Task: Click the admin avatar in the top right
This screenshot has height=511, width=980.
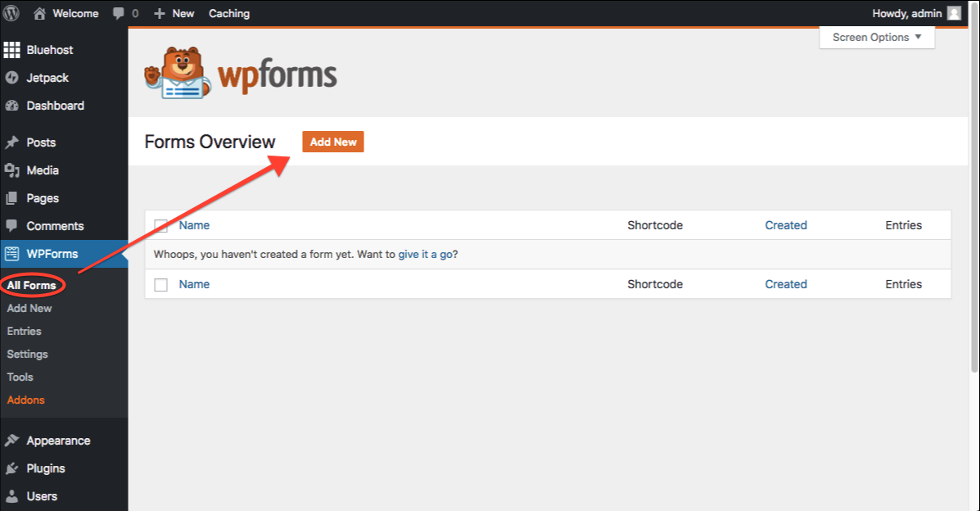Action: tap(953, 13)
